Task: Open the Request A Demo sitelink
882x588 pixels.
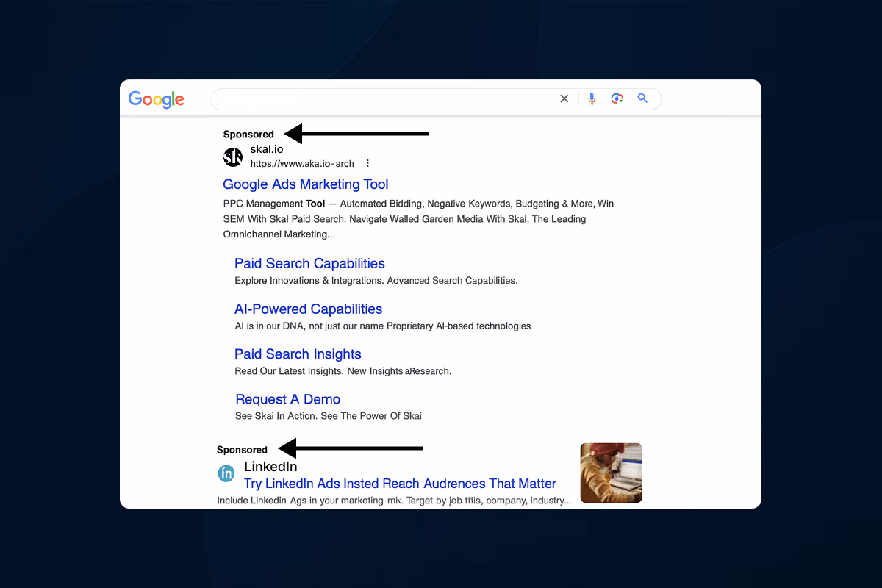Action: coord(287,399)
